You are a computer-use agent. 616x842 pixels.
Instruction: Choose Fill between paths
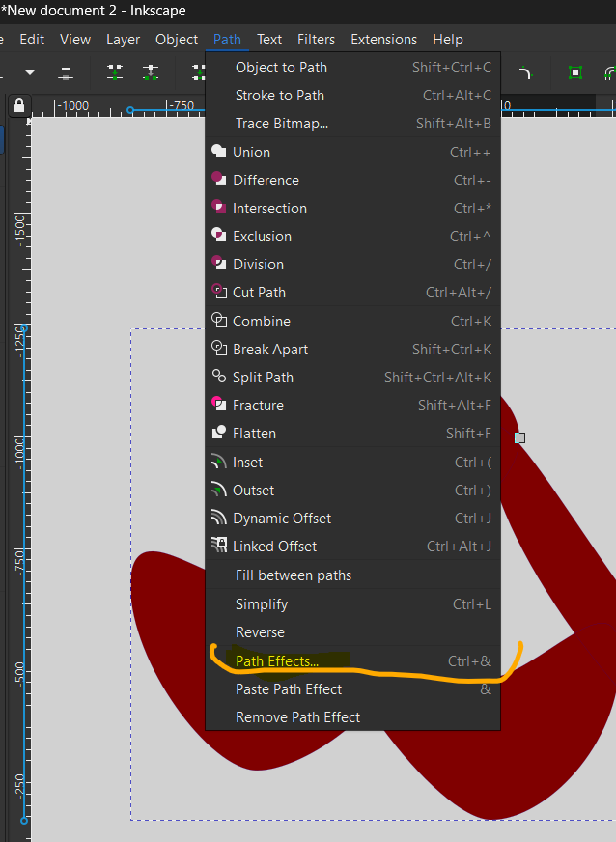pos(352,575)
